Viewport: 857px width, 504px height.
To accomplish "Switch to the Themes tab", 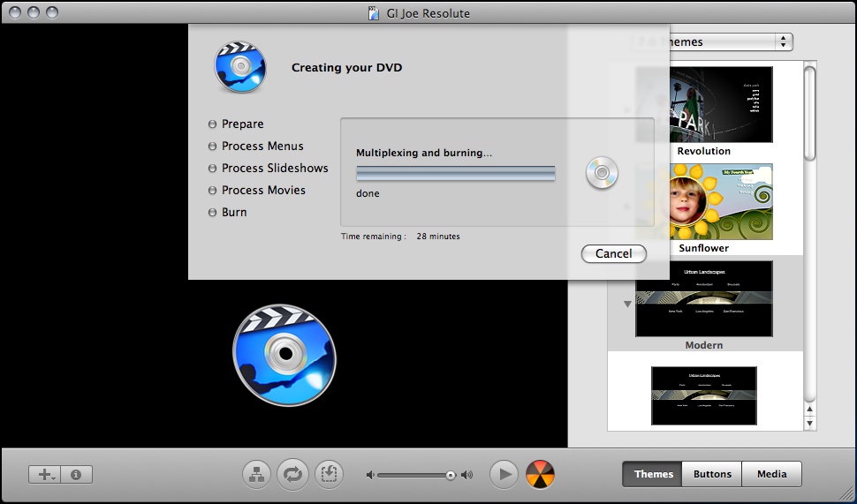I will [653, 474].
